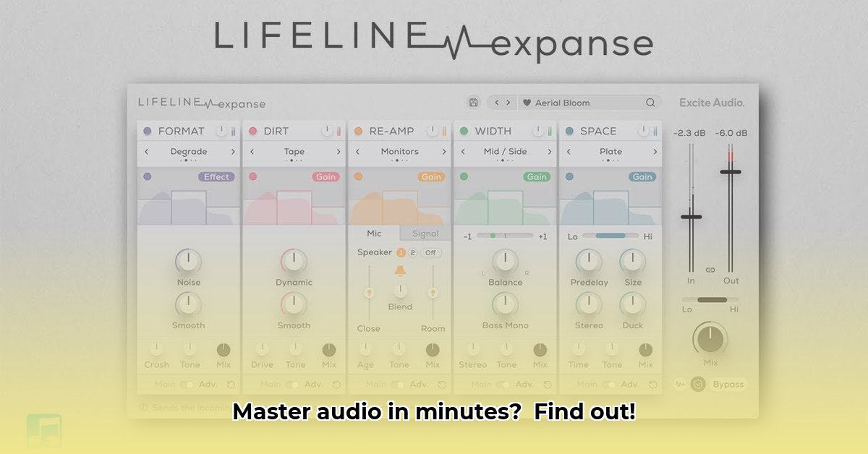This screenshot has height=454, width=868.
Task: Click the reset arrow icon in FORMAT module
Action: tap(231, 385)
